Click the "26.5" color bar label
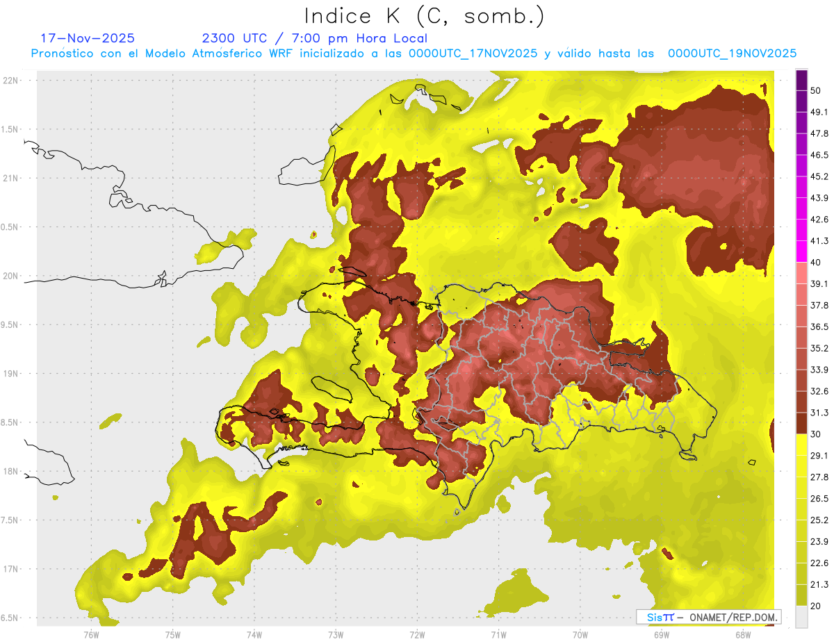Screen dimensions: 834x644 tap(819, 499)
